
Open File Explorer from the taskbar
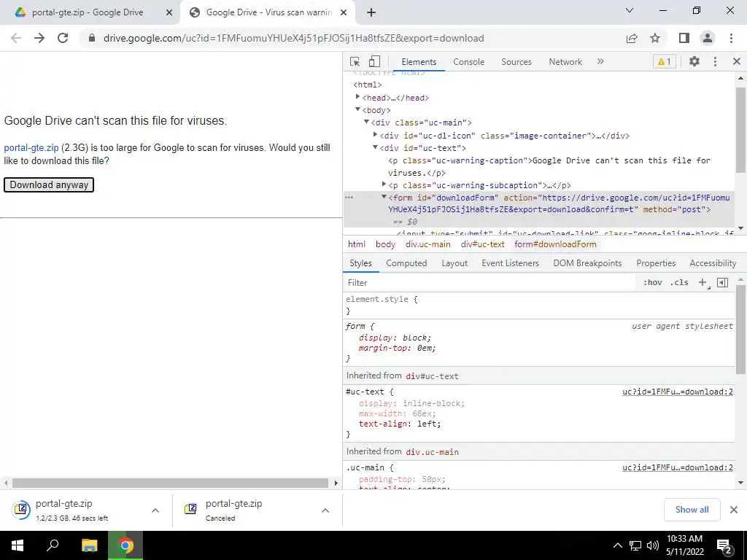tap(89, 545)
